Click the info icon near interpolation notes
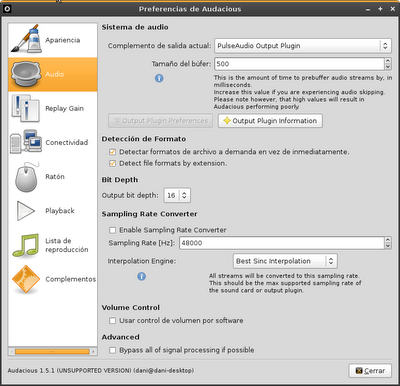Viewport: 400px width, 386px height. coord(142,276)
